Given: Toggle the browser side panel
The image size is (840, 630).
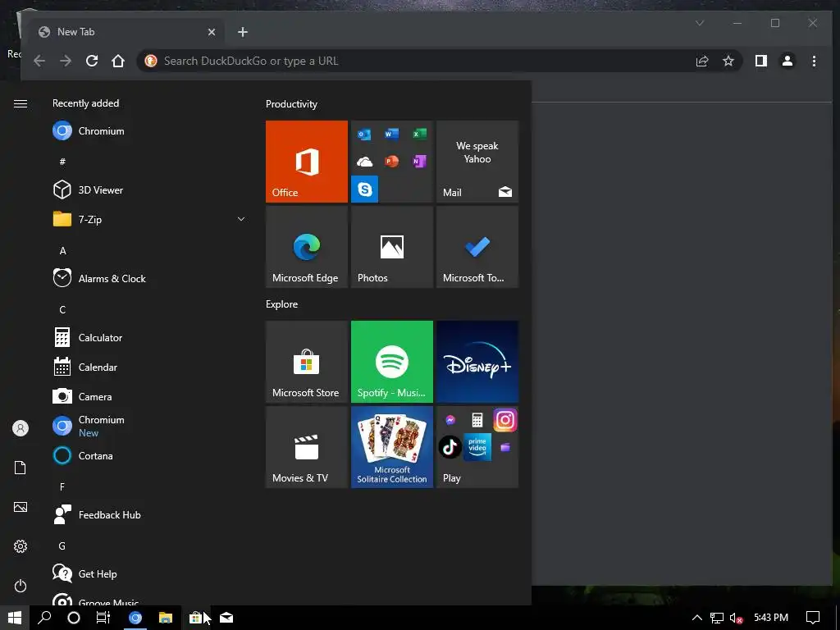Looking at the screenshot, I should point(761,61).
